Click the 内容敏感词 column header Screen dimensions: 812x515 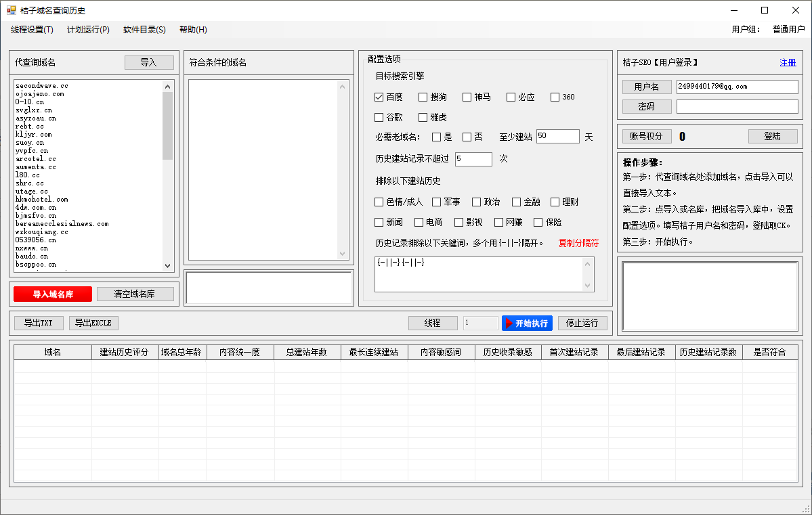(x=441, y=353)
